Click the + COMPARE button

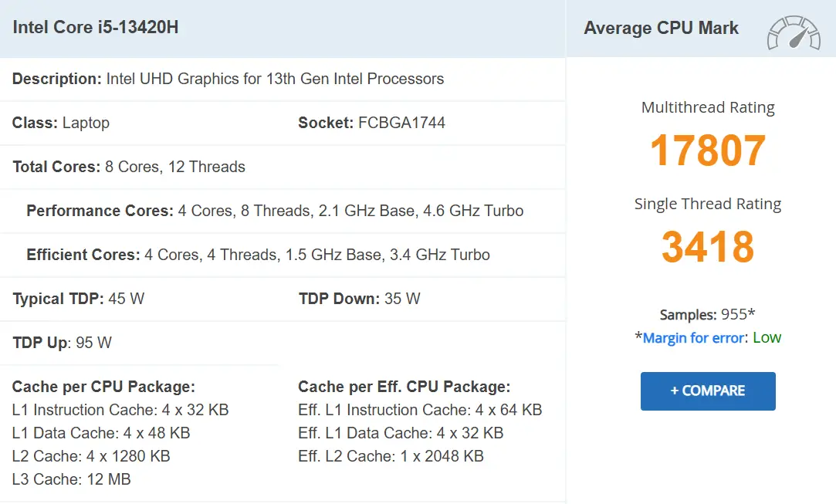[708, 391]
